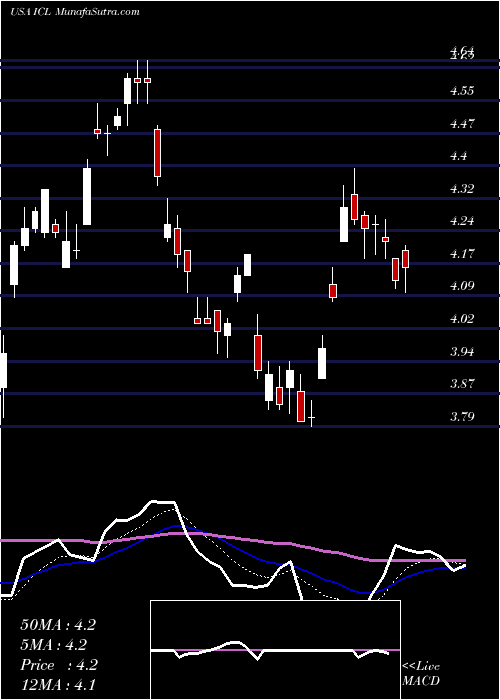The image size is (500, 700).
Task: Select the 4.09 price axis label
Action: click(x=462, y=286)
